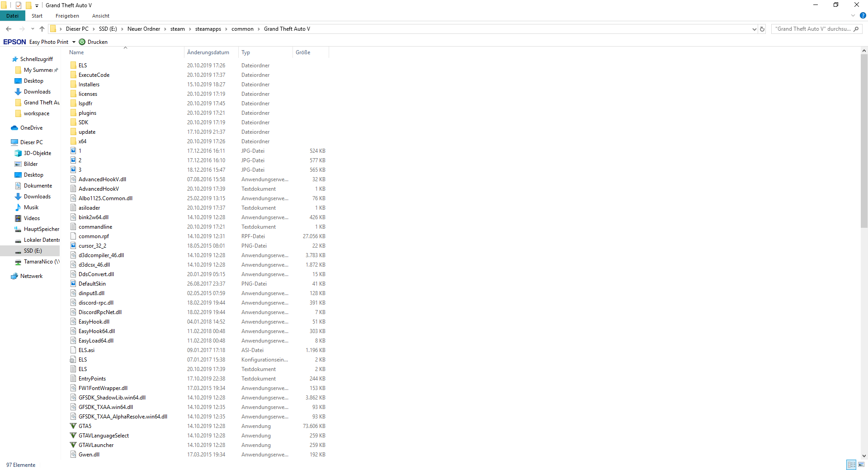The width and height of the screenshot is (868, 470).
Task: Click the Bilder icon in sidebar
Action: click(x=18, y=164)
